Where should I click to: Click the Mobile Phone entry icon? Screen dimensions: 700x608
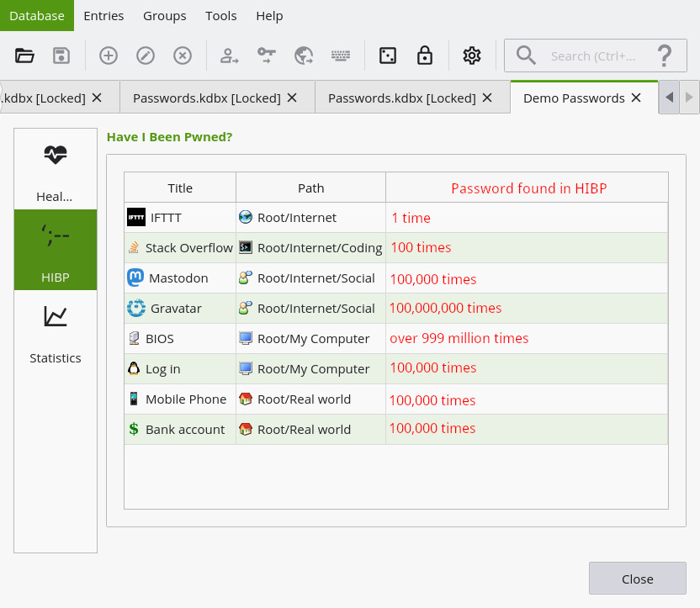pyautogui.click(x=134, y=399)
